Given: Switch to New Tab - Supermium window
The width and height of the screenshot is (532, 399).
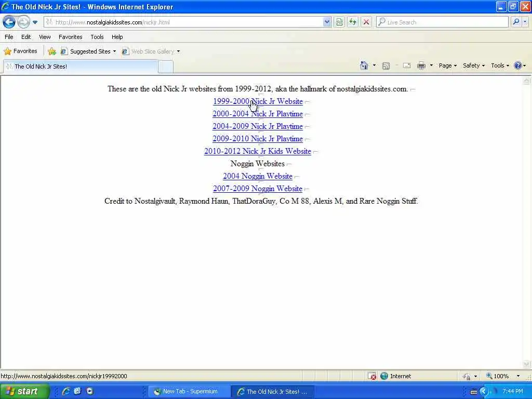Looking at the screenshot, I should [x=189, y=392].
